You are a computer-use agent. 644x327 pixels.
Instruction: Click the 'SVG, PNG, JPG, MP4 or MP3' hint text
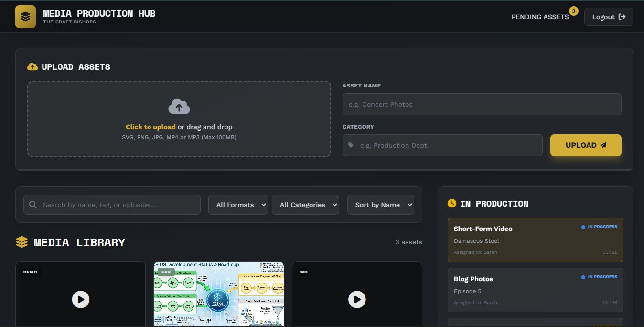pos(179,137)
